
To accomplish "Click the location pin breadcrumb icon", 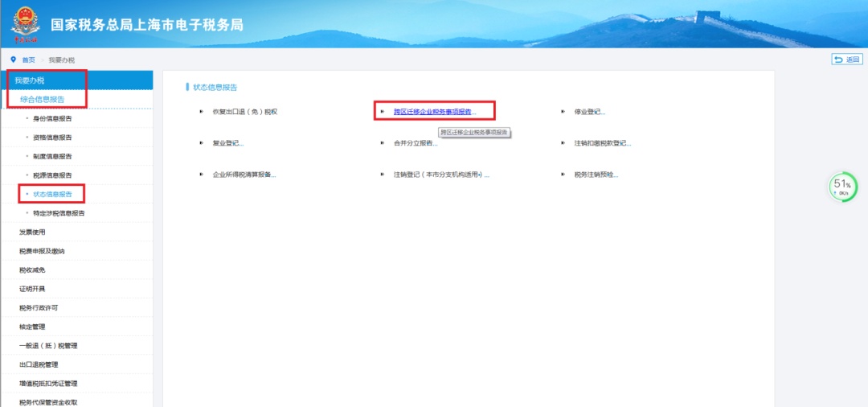I will [14, 60].
